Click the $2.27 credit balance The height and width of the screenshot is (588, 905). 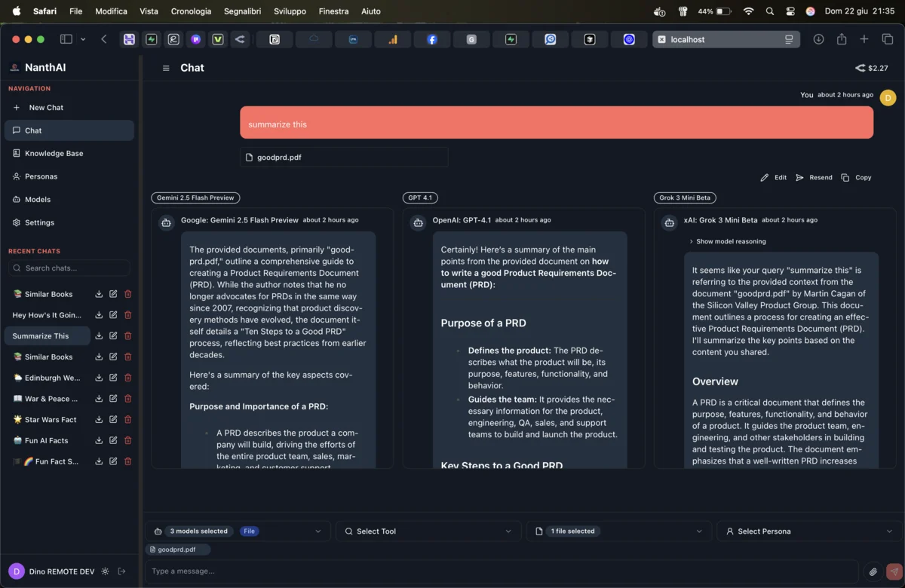[871, 68]
